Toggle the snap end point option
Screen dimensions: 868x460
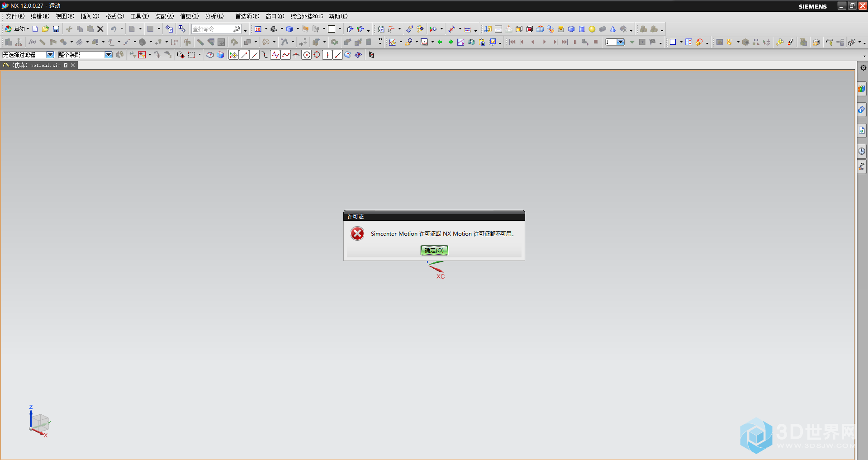point(244,55)
